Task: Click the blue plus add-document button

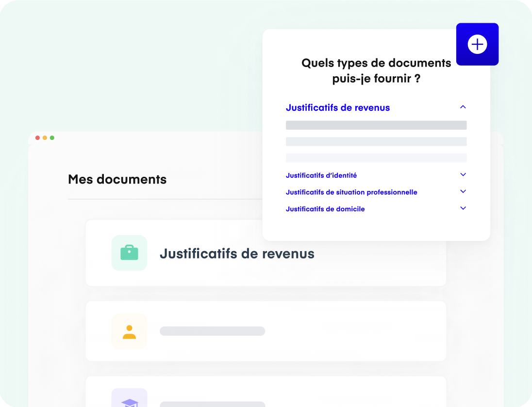Action: pos(477,44)
